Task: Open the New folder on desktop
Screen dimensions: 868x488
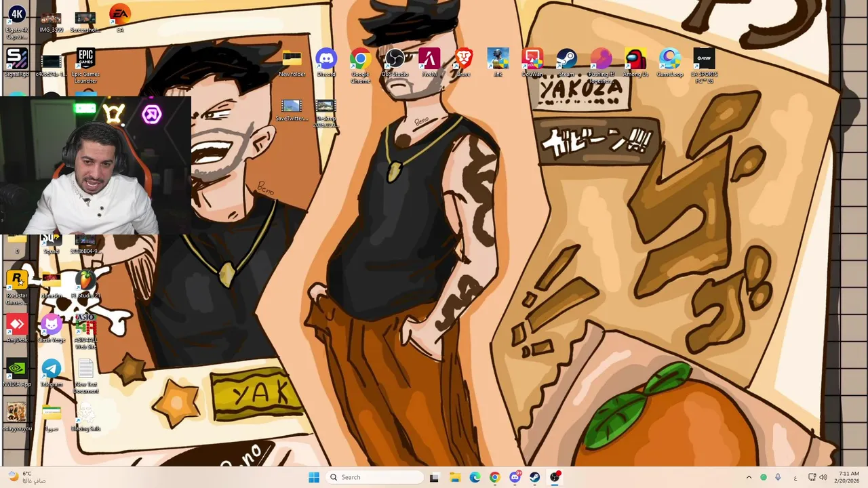Action: click(292, 63)
